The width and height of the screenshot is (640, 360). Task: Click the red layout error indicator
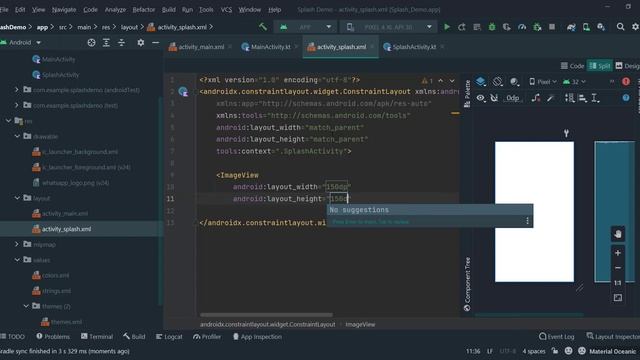(626, 82)
